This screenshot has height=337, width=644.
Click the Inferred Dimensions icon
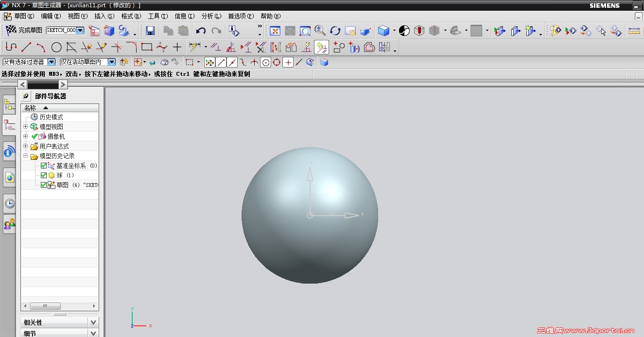(x=195, y=47)
